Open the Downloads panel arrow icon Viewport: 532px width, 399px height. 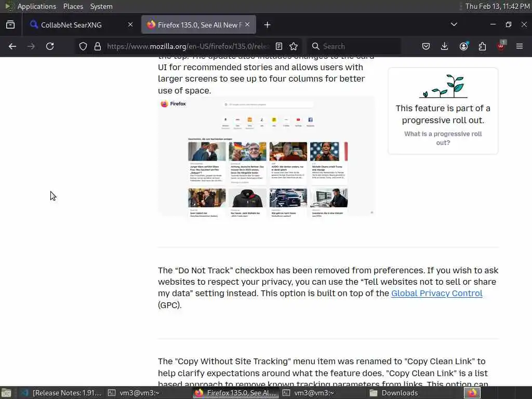coord(445,46)
